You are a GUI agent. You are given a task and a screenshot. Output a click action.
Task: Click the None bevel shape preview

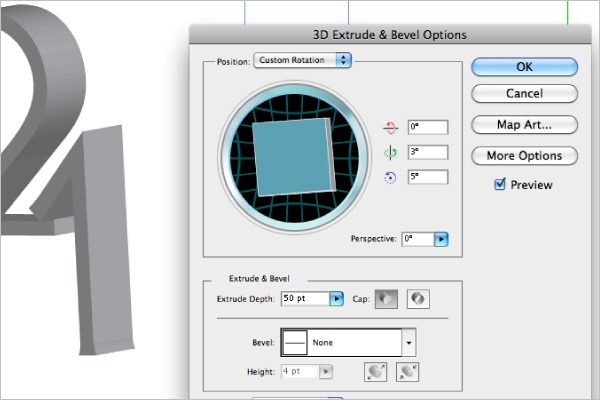[x=295, y=343]
